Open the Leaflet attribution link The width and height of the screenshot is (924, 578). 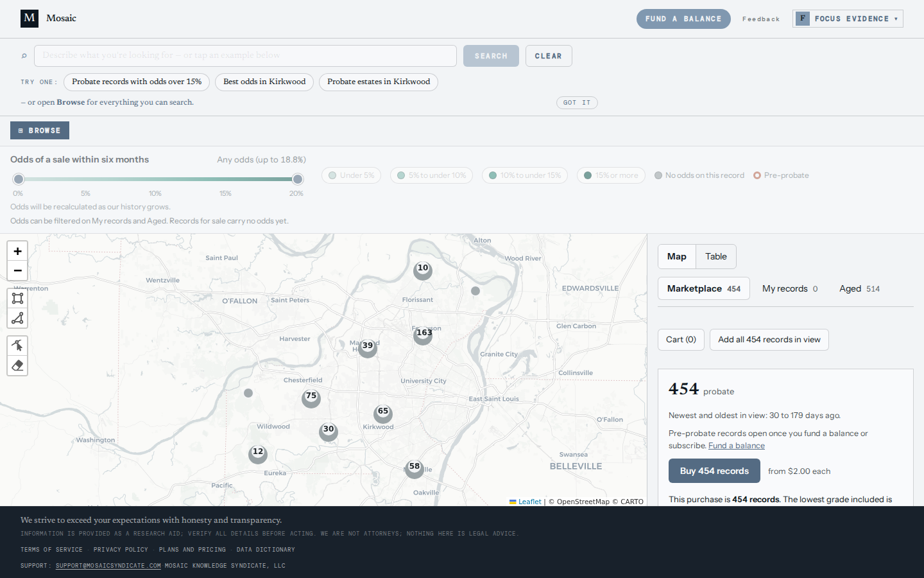click(526, 502)
